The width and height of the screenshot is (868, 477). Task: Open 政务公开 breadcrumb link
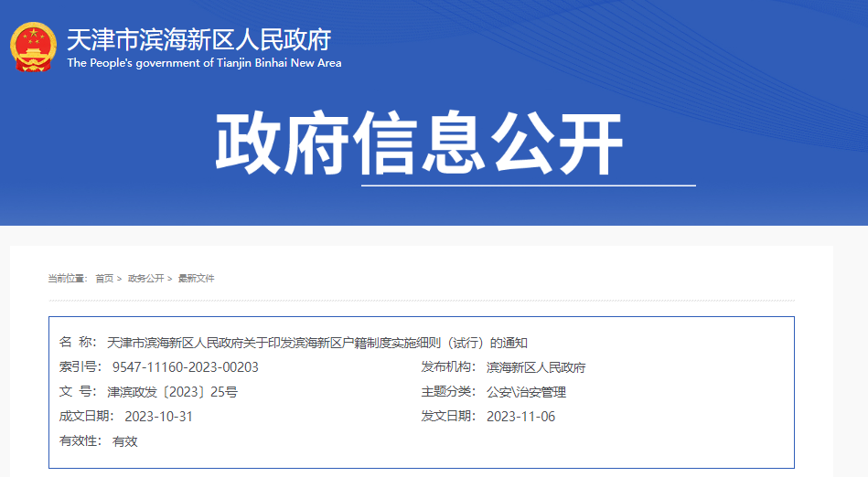point(145,278)
